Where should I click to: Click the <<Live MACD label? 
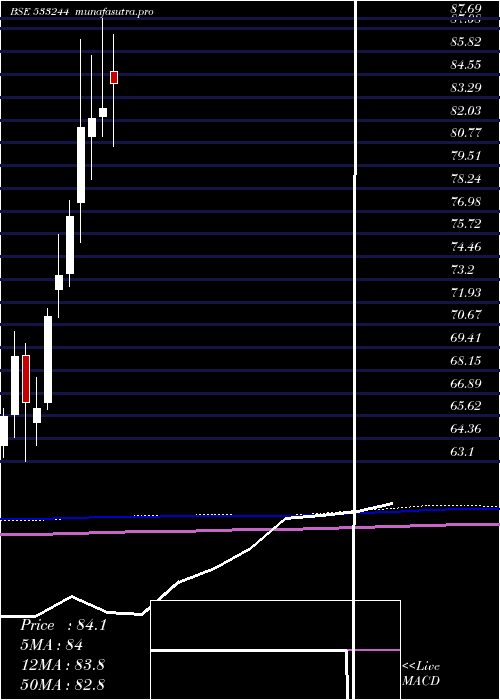tap(421, 673)
